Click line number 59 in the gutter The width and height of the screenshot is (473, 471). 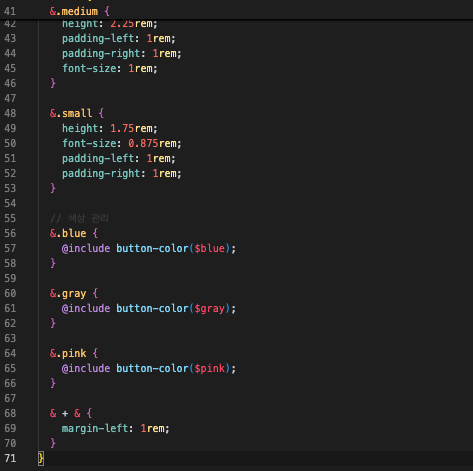(10, 278)
